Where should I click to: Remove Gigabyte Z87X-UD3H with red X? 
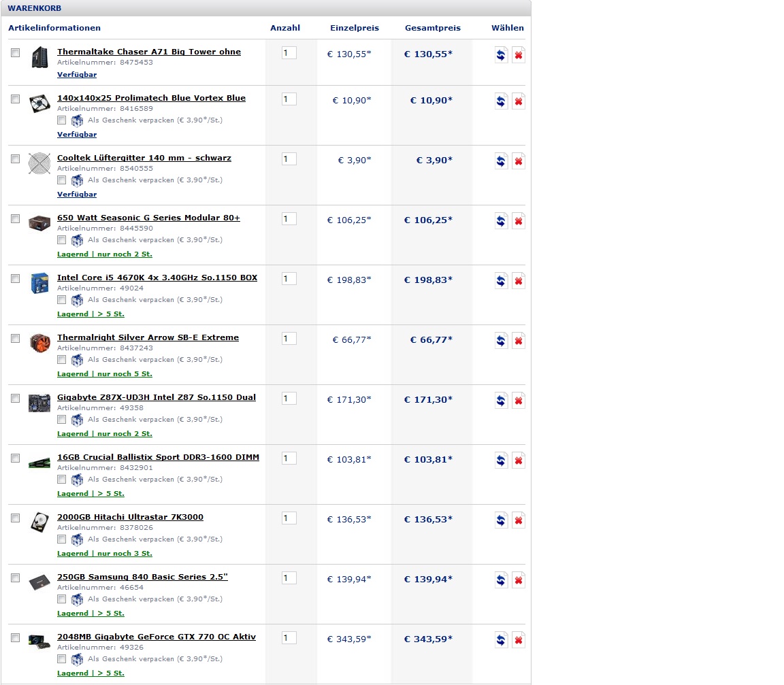coord(519,401)
